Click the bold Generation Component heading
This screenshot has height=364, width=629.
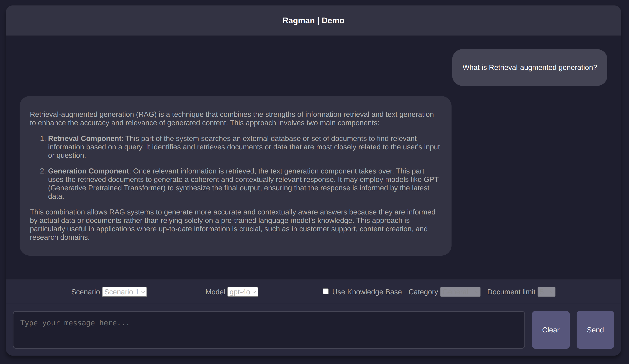89,171
